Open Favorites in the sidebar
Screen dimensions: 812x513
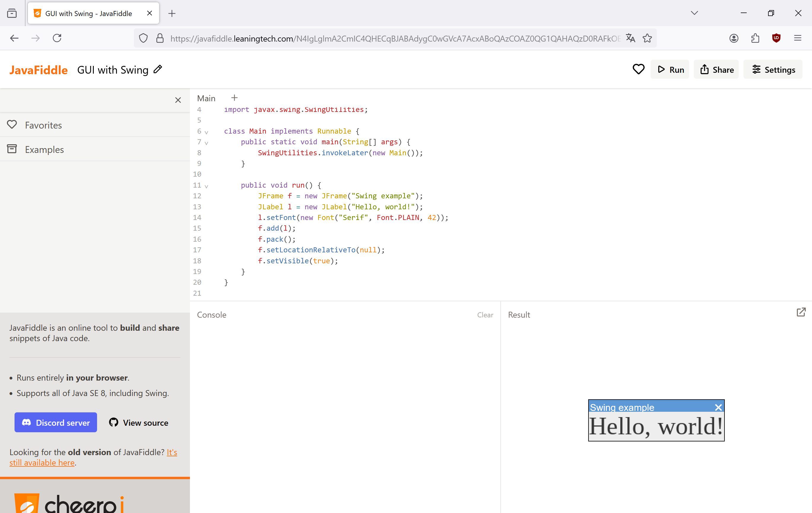[95, 125]
